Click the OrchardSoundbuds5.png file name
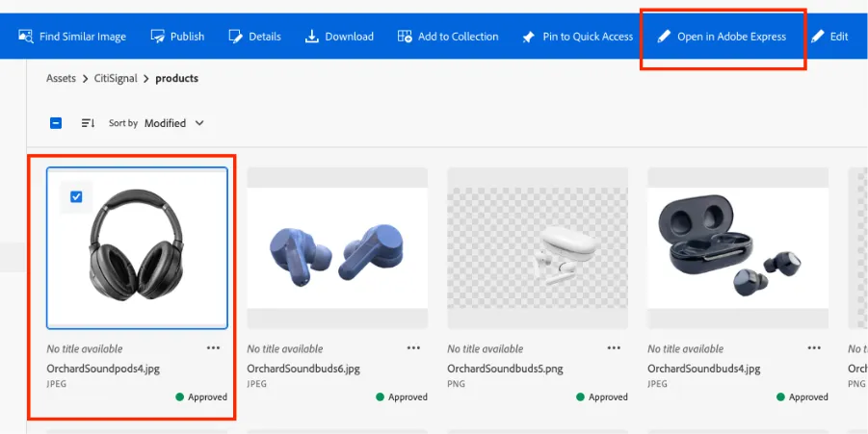 pos(505,369)
